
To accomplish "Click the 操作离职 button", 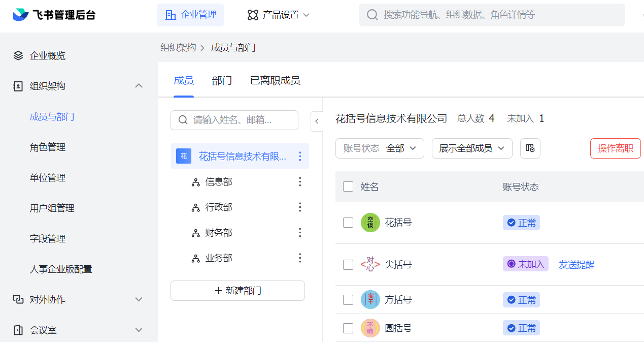I will click(x=615, y=148).
